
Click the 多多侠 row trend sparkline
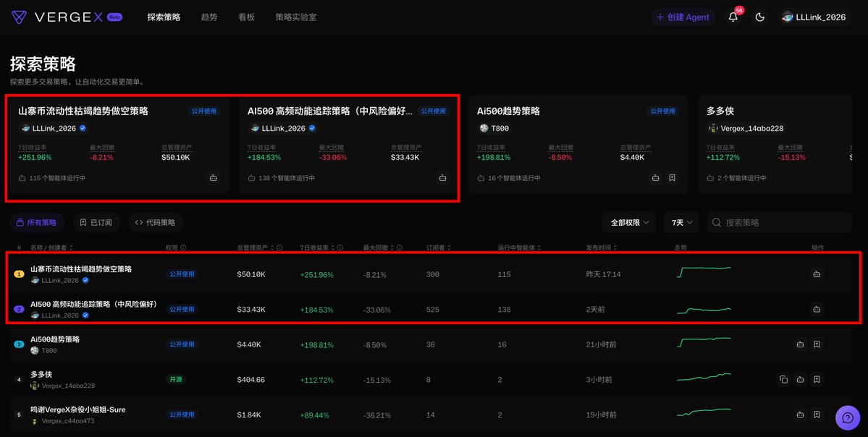pyautogui.click(x=704, y=378)
